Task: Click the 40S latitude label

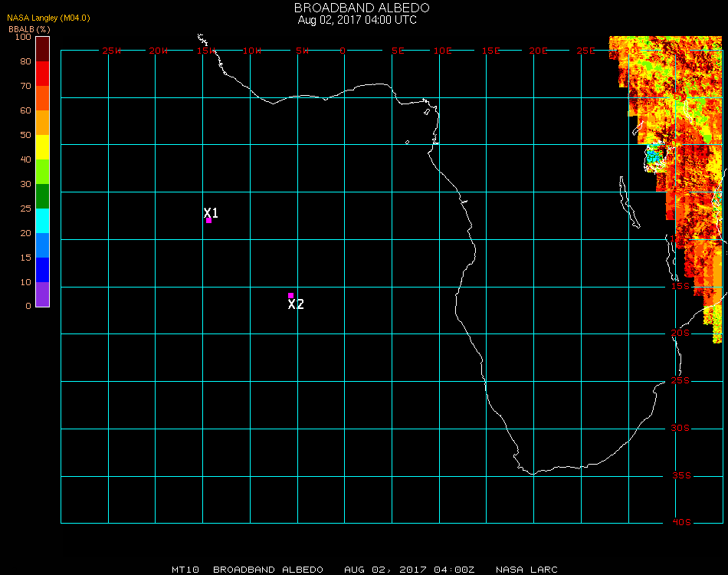Action: [681, 523]
